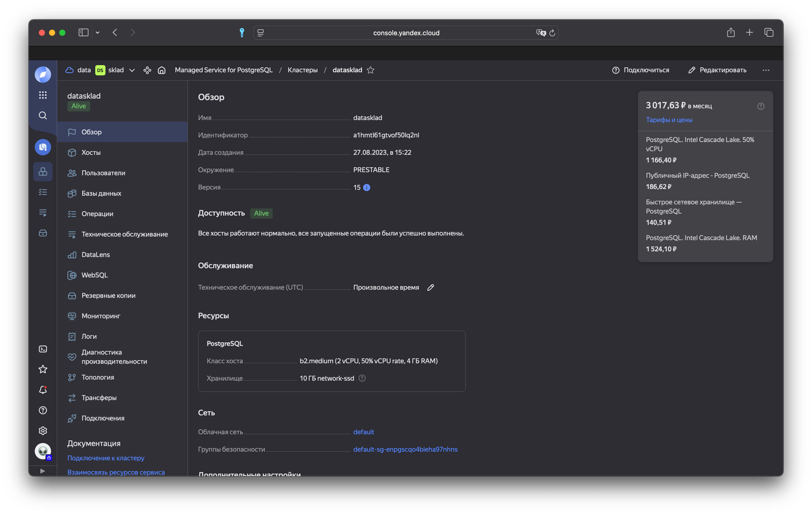Open WebSQL section
This screenshot has width=812, height=514.
pos(122,275)
